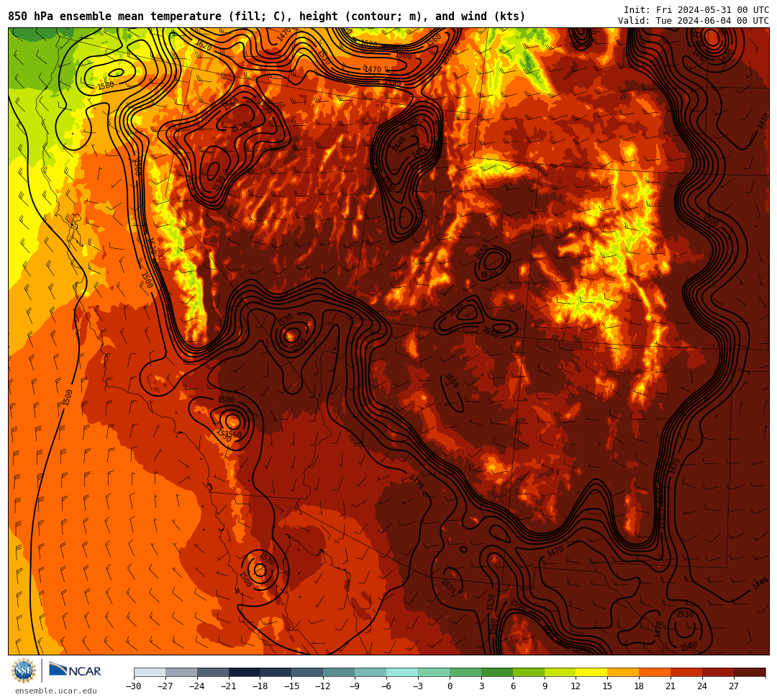Click the NCAR logo
The height and width of the screenshot is (700, 777).
(x=75, y=671)
